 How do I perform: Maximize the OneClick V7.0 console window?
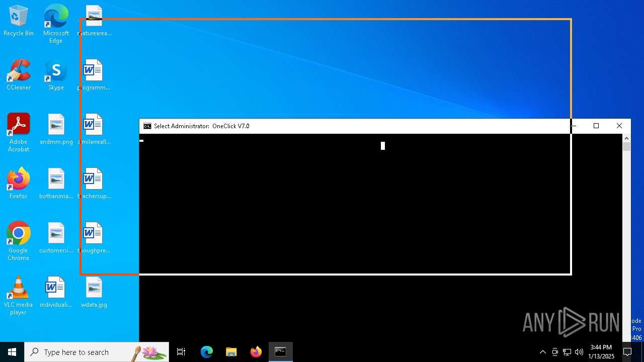[596, 126]
